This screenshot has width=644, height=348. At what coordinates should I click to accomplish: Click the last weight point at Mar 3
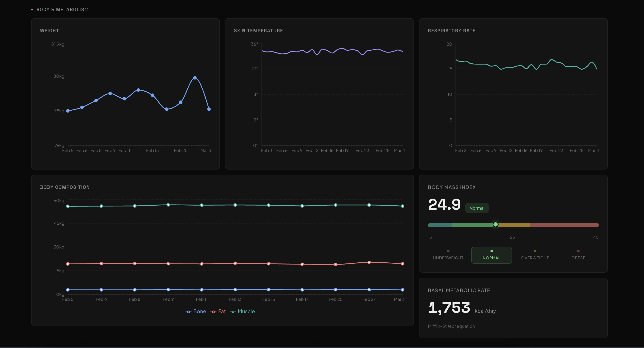(x=209, y=109)
